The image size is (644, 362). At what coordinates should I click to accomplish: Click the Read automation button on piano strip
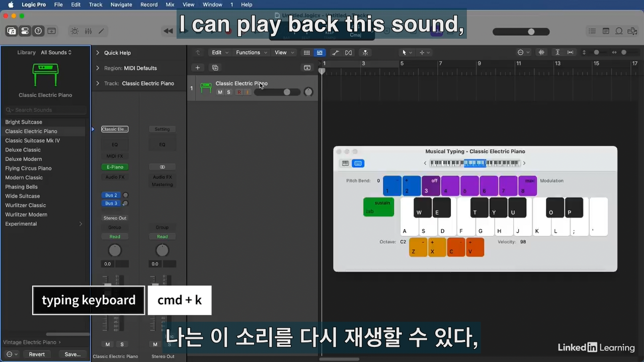(x=115, y=237)
